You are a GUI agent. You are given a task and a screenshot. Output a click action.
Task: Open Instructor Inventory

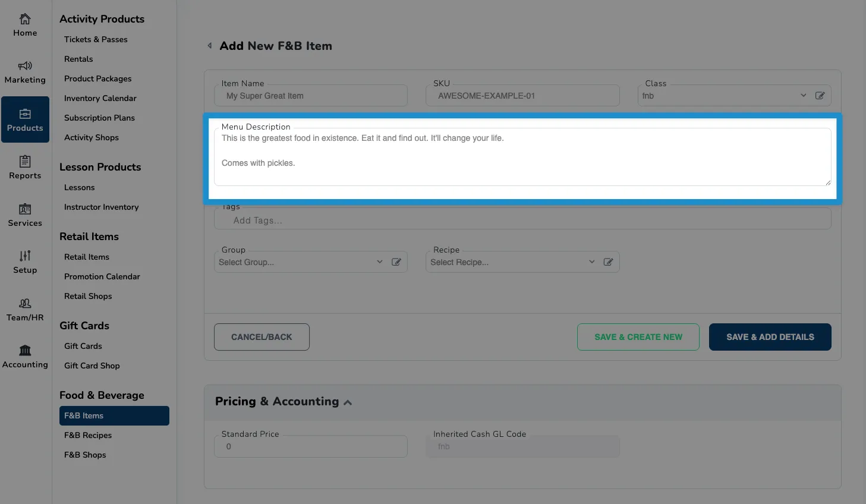101,207
